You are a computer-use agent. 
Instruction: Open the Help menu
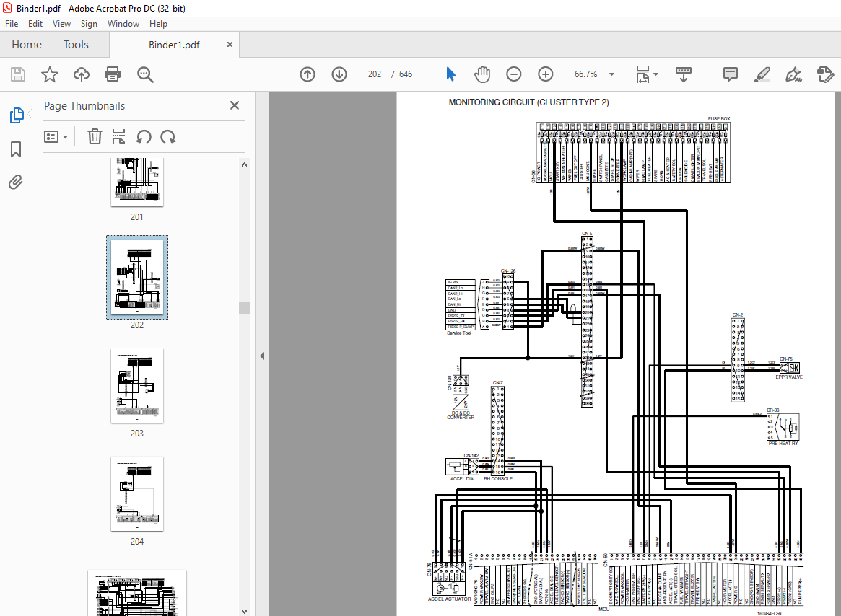click(x=157, y=24)
